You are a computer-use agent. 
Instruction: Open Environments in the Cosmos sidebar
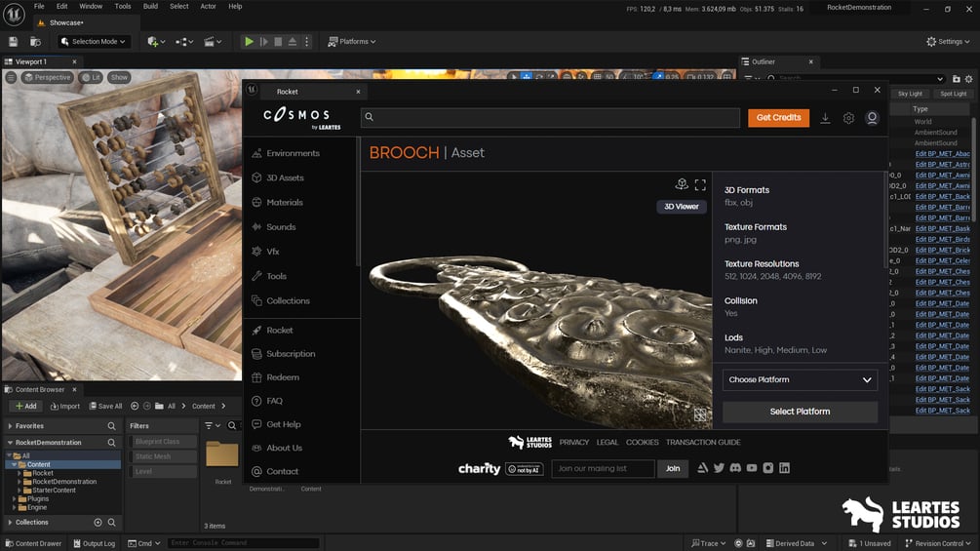[x=286, y=153]
